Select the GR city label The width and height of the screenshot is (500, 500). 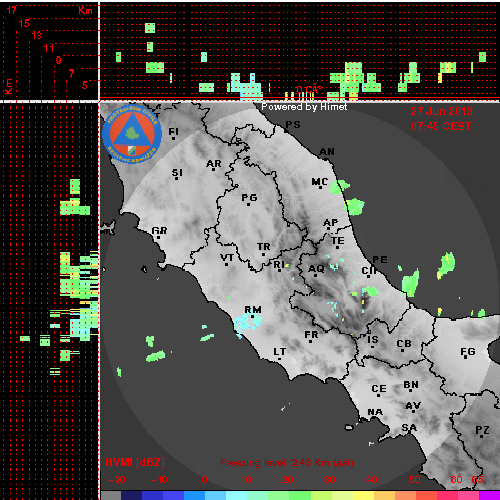click(159, 230)
